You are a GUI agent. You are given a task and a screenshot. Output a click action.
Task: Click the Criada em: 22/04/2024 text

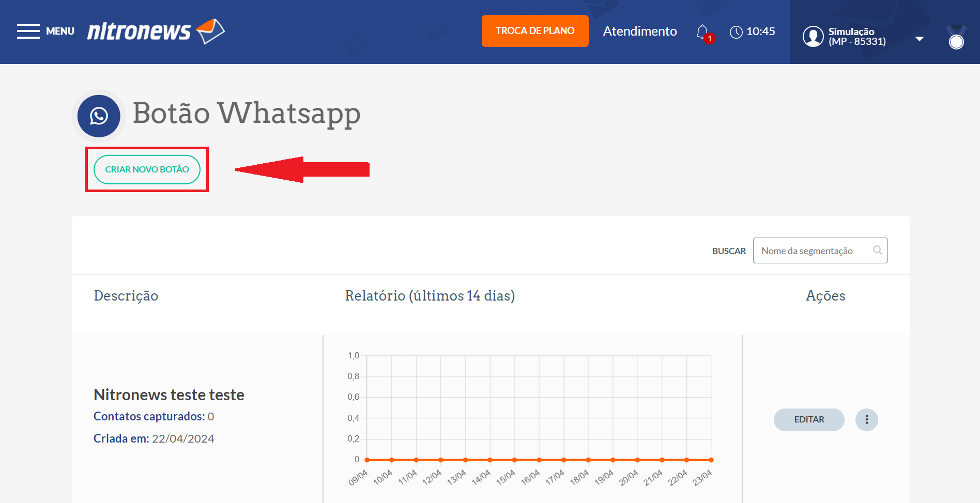pos(154,438)
